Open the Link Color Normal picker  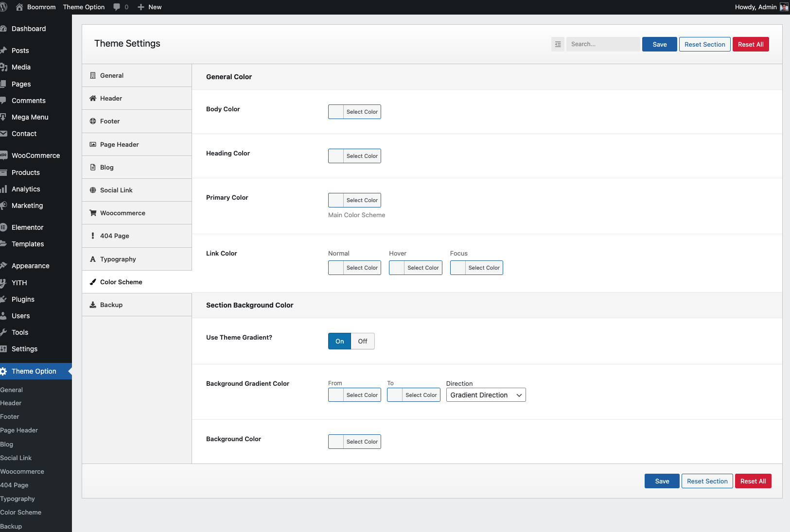tap(354, 268)
